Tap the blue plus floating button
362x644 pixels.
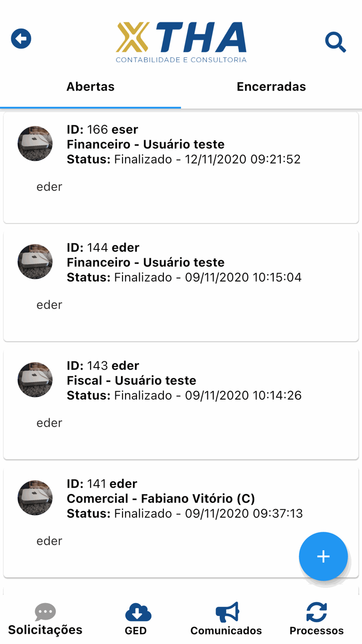[323, 557]
